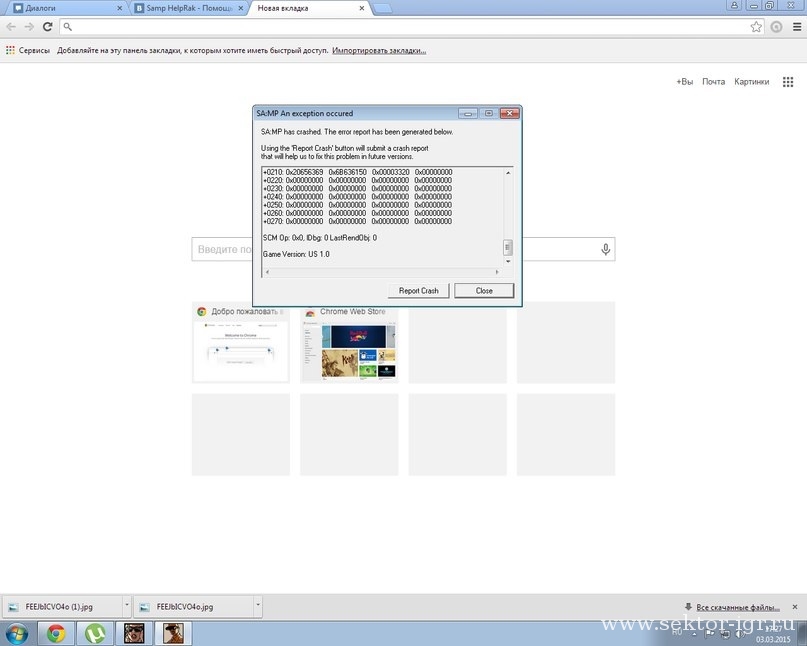The height and width of the screenshot is (646, 807).
Task: Open taskbar app with sunglasses face
Action: (134, 634)
